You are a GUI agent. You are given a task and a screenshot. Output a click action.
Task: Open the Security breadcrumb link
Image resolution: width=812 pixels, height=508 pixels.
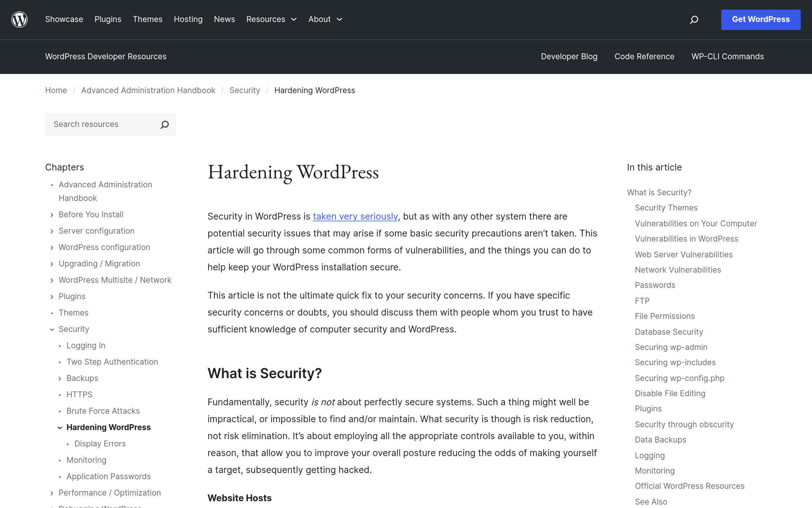tap(245, 90)
